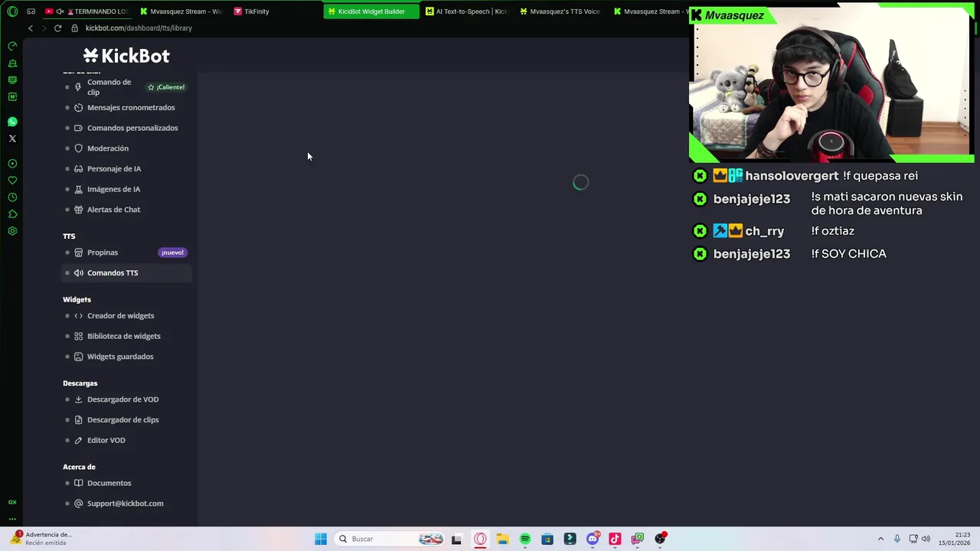Click the KickBot logo
980x551 pixels.
[x=126, y=56]
